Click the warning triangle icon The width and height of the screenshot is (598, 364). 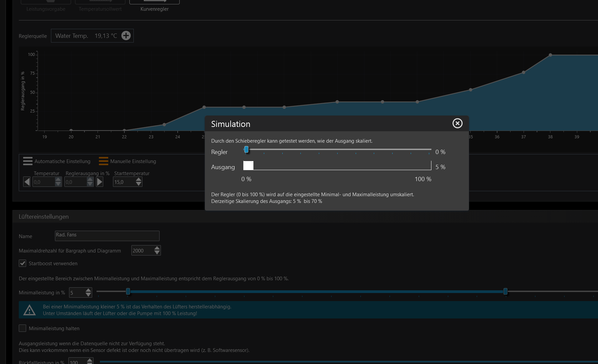point(29,310)
